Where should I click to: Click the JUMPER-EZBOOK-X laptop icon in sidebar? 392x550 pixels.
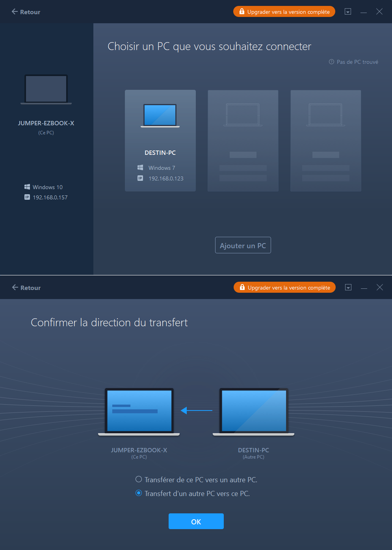[46, 90]
